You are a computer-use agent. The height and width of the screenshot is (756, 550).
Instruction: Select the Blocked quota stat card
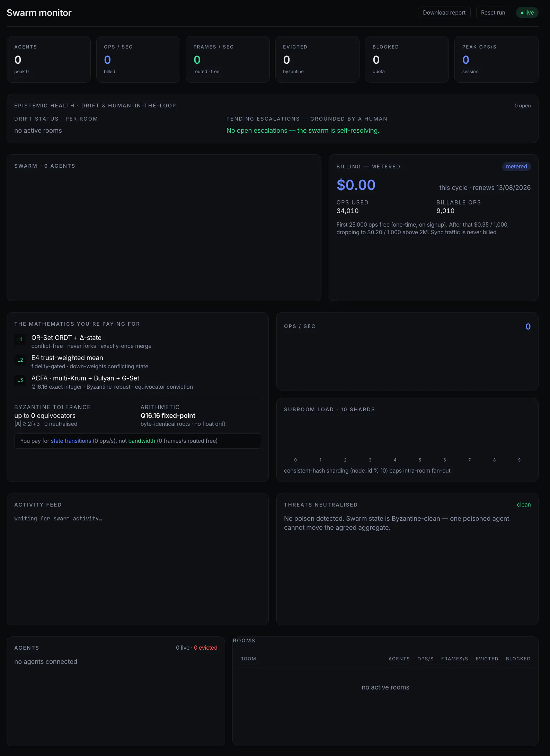click(407, 59)
